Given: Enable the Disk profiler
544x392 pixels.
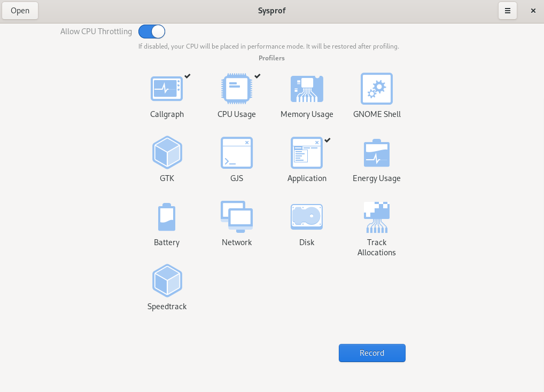Looking at the screenshot, I should 307,217.
